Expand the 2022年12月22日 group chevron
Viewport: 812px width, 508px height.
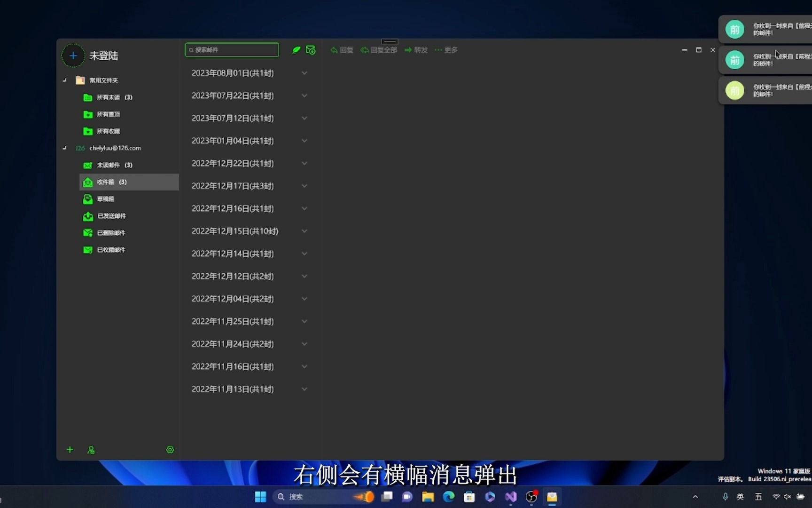click(304, 163)
